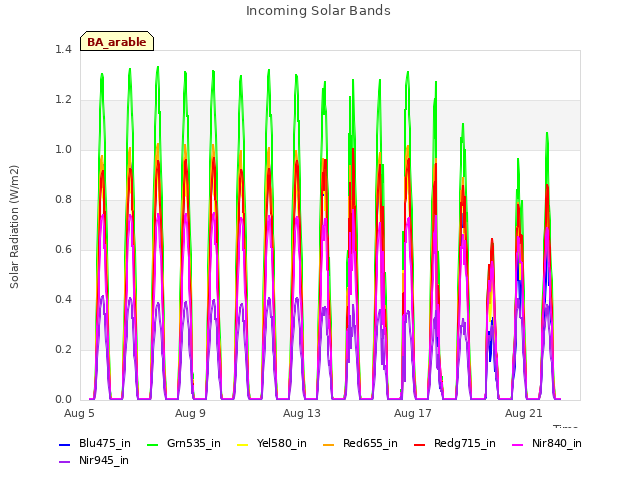Click the 0.2 y-axis tick label
This screenshot has height=480, width=640.
pos(63,350)
